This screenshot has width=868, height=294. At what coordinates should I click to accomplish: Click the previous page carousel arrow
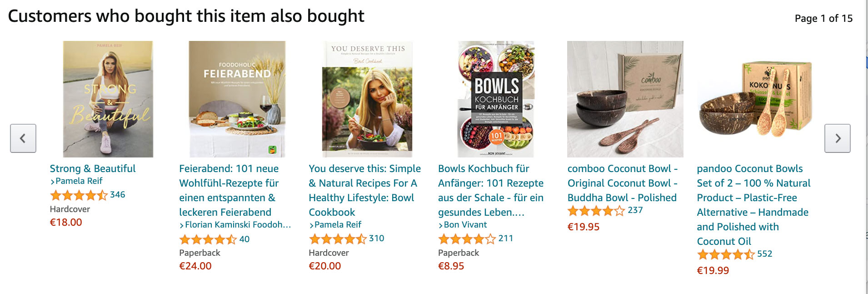(23, 138)
